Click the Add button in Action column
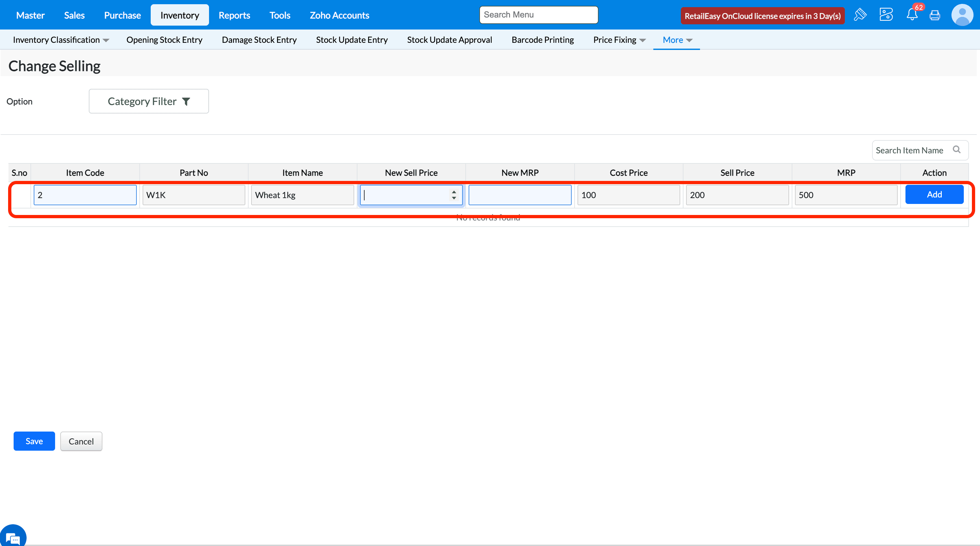 (x=934, y=195)
